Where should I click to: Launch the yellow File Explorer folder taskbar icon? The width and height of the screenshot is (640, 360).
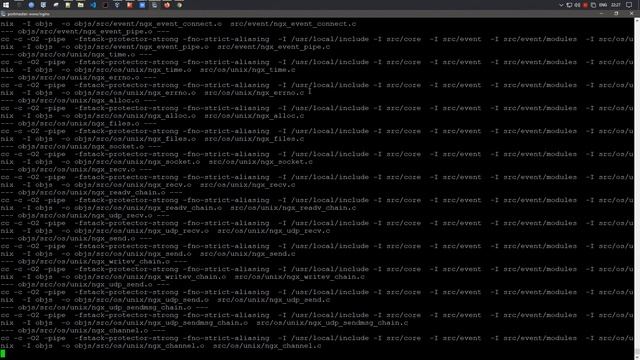pos(80,5)
